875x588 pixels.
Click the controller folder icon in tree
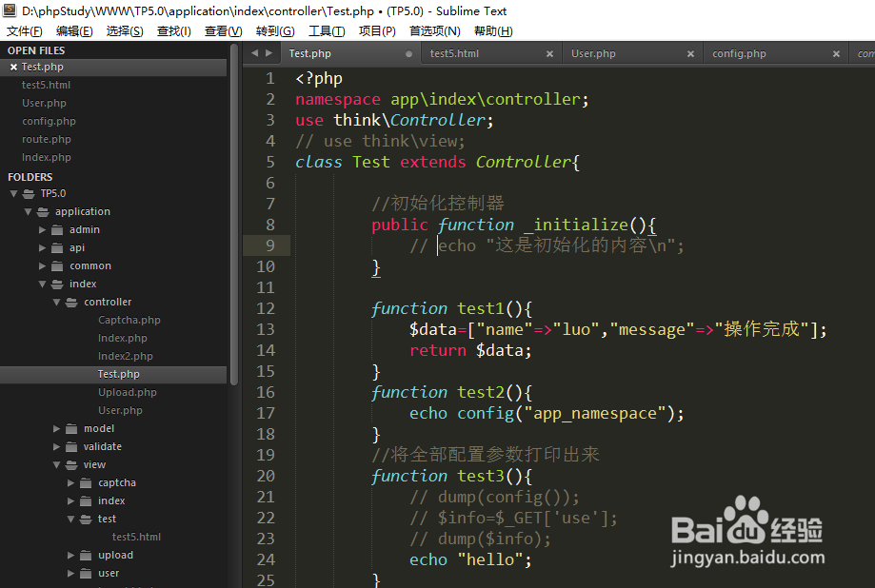71,302
